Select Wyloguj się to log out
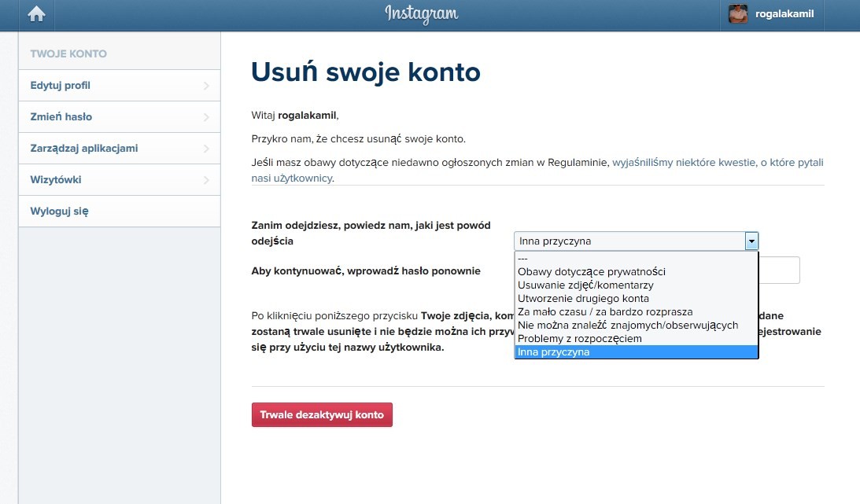 click(x=120, y=211)
